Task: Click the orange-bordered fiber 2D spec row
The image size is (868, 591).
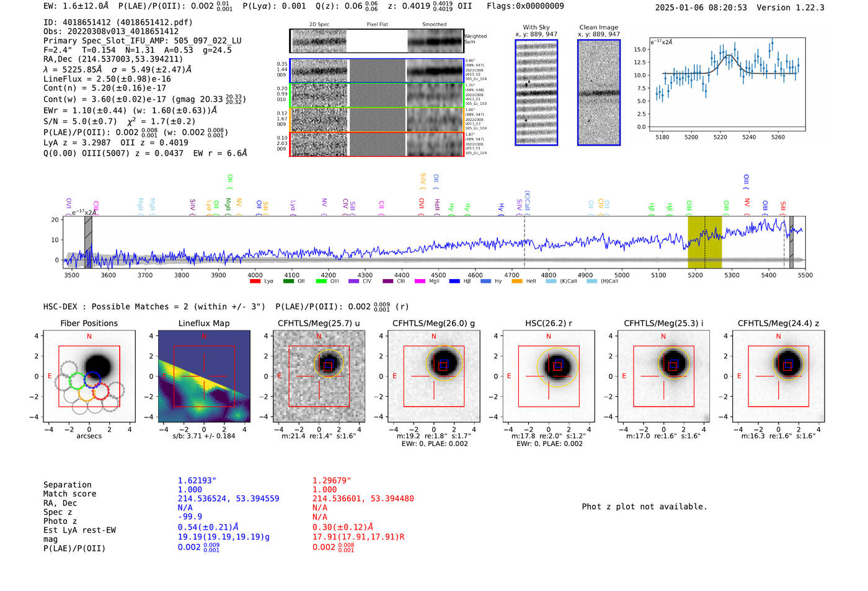Action: (377, 120)
